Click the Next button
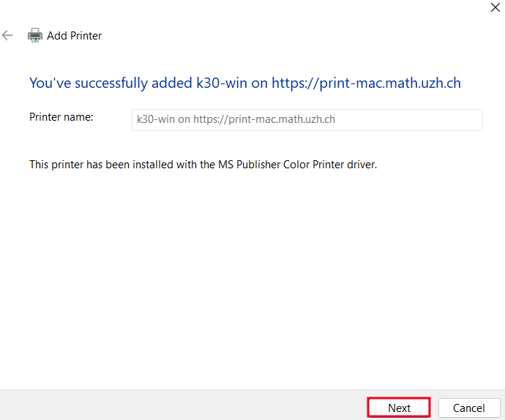The height and width of the screenshot is (420, 505). point(399,408)
